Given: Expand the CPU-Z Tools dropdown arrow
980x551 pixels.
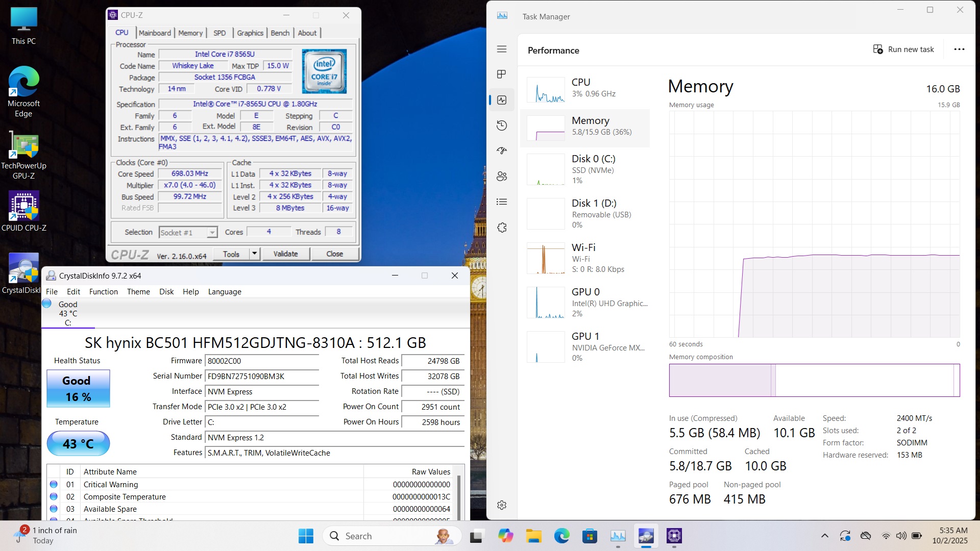Looking at the screenshot, I should pyautogui.click(x=254, y=254).
